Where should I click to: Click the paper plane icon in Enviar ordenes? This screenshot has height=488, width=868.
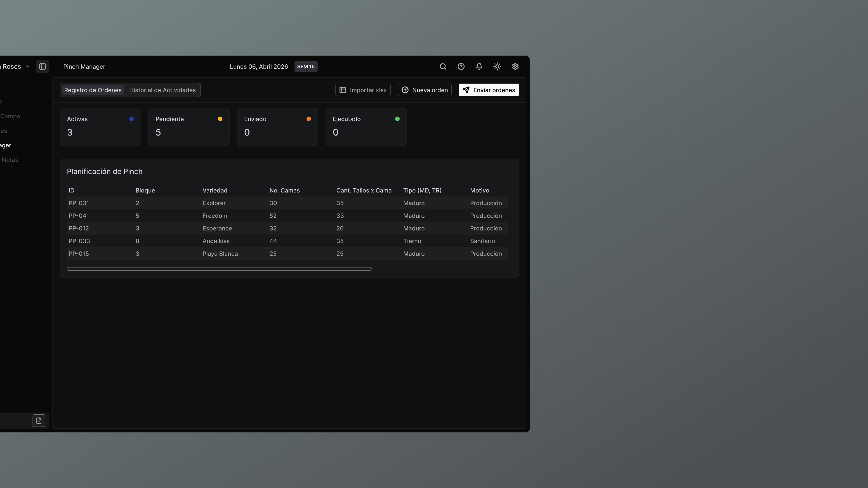click(466, 90)
